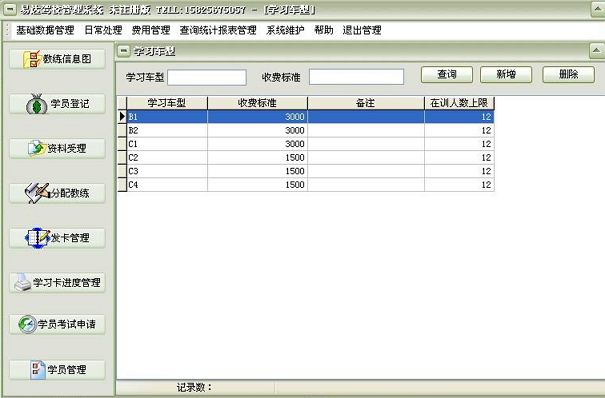This screenshot has height=398, width=605.
Task: Select the C4 row cell
Action: 167,185
